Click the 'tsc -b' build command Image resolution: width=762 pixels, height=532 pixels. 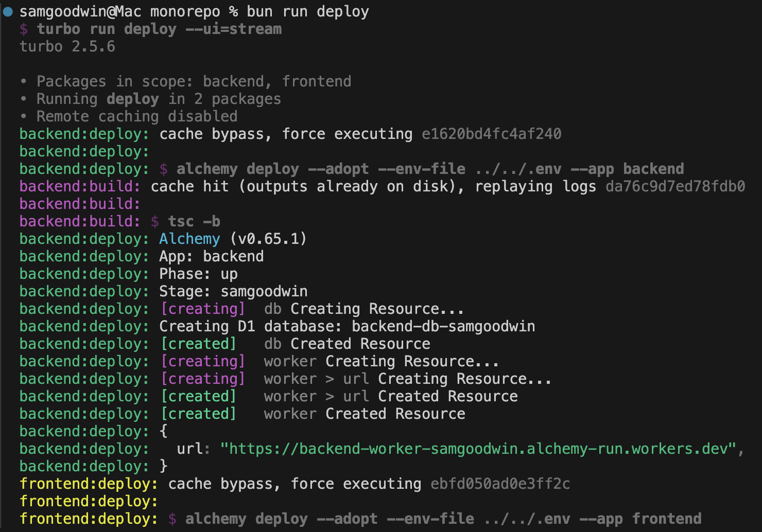[194, 221]
